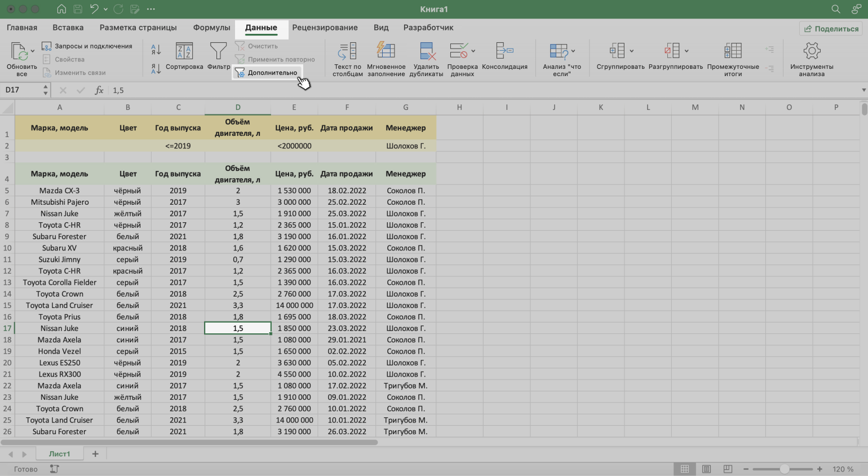Image resolution: width=868 pixels, height=476 pixels.
Task: Sort ascending with the А-Я button
Action: coord(156,50)
